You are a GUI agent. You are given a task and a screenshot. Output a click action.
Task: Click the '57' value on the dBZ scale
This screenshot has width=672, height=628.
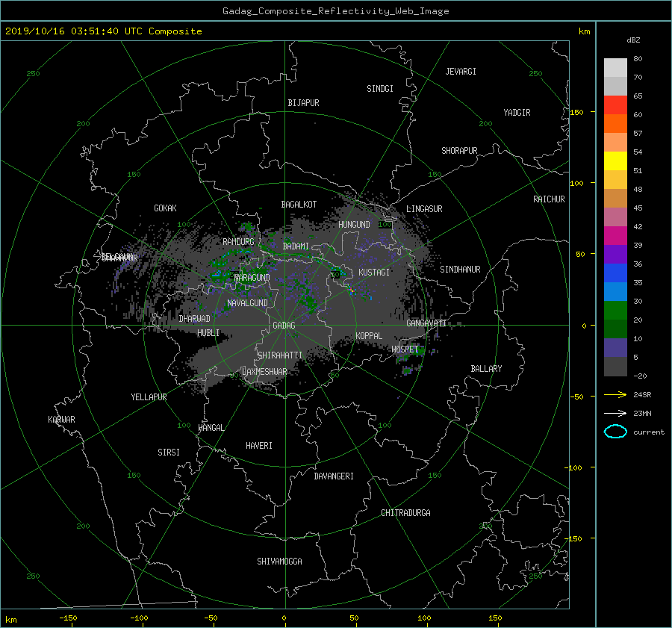[x=638, y=134]
